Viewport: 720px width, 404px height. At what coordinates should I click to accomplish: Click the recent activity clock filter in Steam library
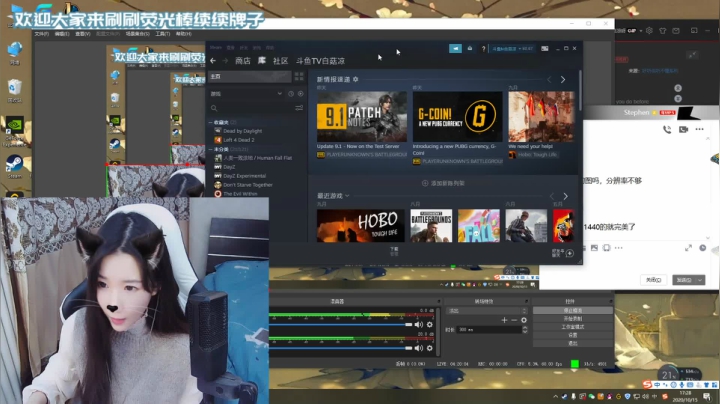pos(291,94)
